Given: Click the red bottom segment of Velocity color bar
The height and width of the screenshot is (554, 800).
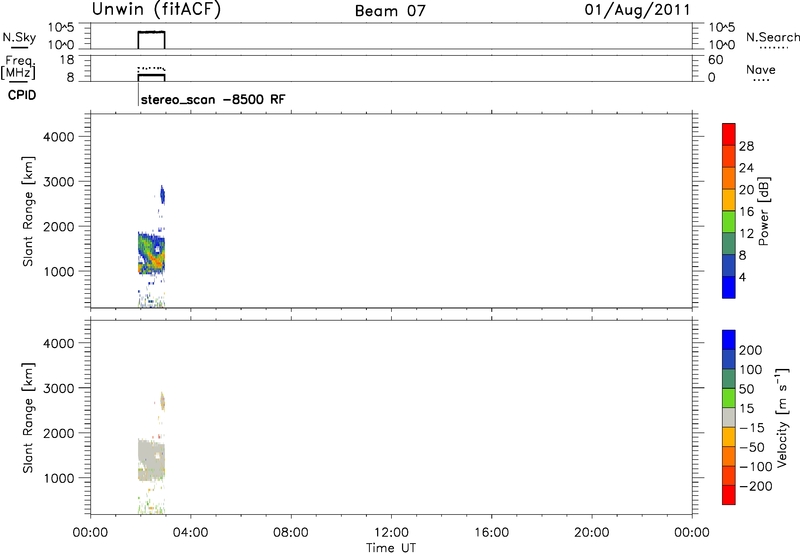Looking at the screenshot, I should point(729,495).
